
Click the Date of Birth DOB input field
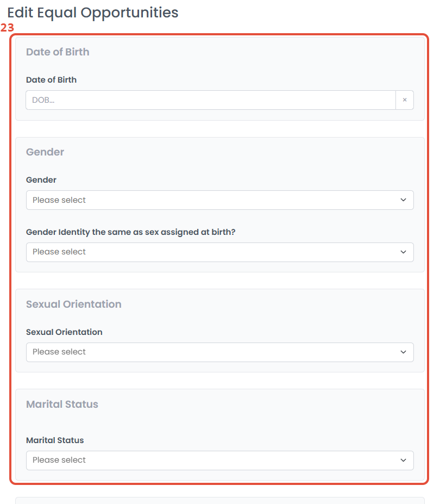[210, 100]
